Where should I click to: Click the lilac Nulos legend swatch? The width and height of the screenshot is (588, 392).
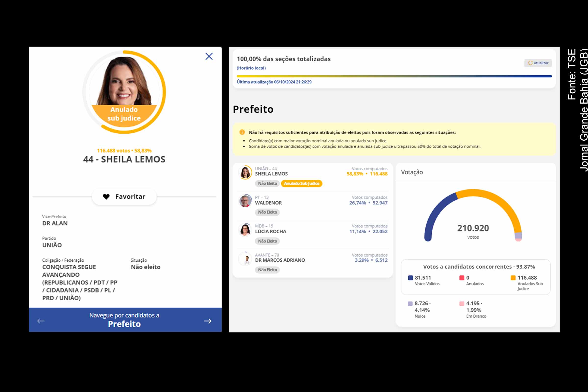pos(410,304)
